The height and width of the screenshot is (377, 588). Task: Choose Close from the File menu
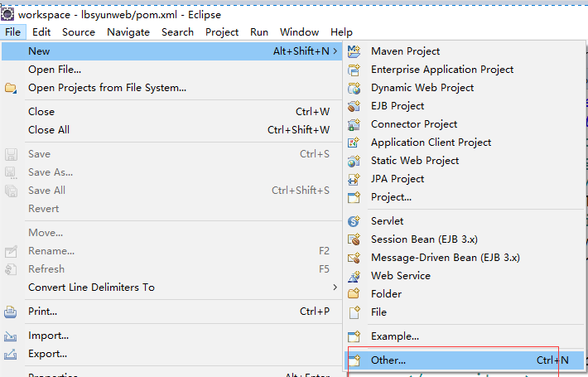pyautogui.click(x=171, y=112)
